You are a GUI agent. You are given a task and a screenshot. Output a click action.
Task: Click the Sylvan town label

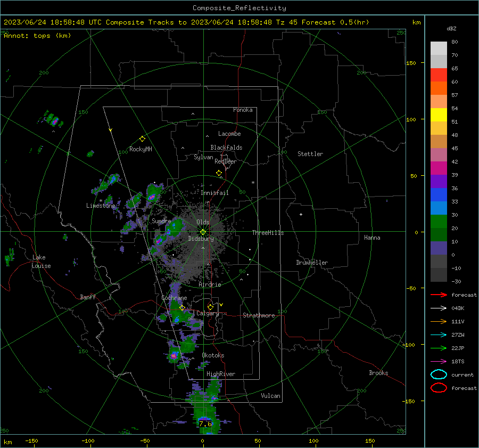point(203,157)
